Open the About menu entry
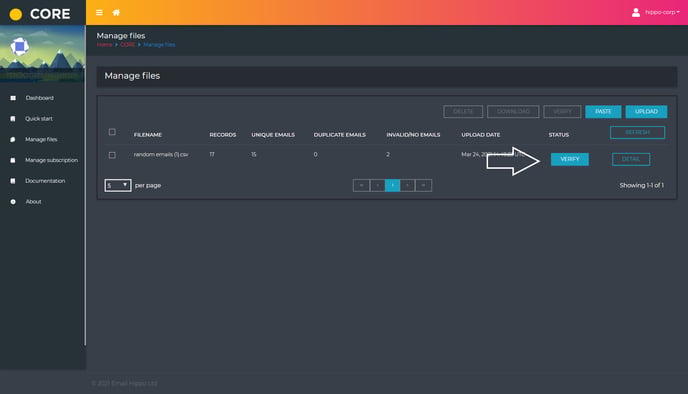 point(33,202)
